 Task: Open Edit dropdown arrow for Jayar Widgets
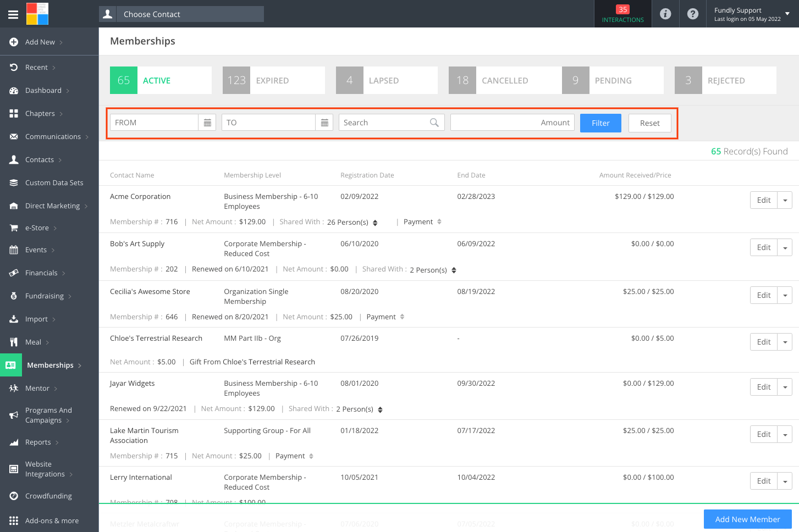coord(785,387)
